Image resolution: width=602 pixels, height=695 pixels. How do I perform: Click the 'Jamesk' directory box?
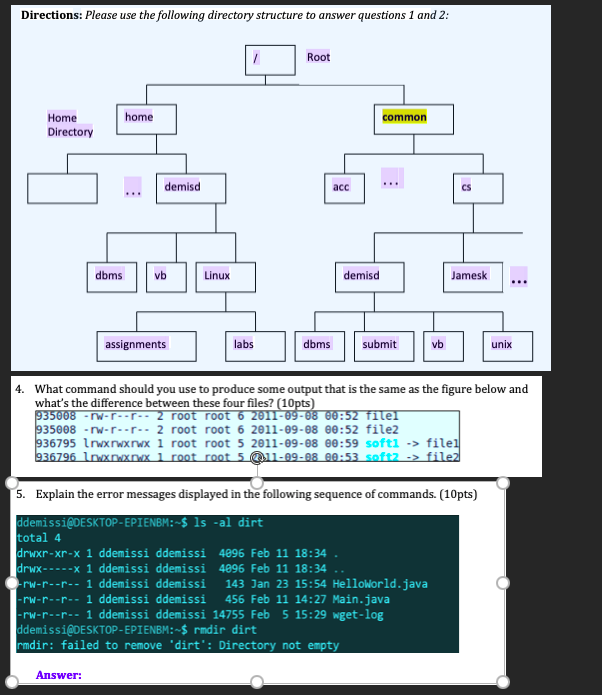tap(473, 277)
